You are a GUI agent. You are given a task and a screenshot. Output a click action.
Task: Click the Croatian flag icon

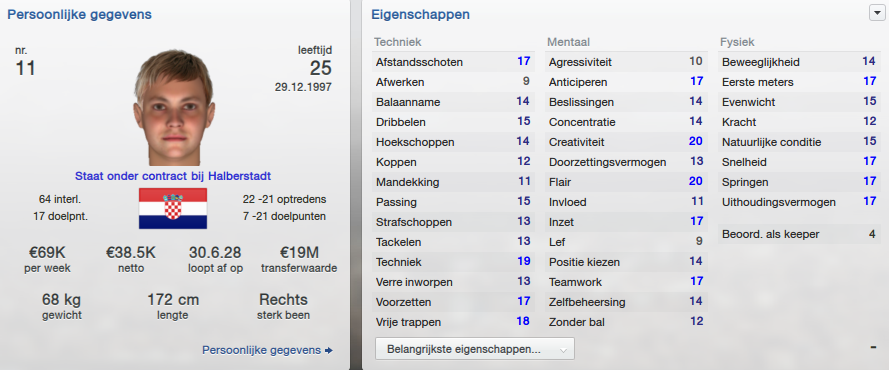tap(173, 209)
